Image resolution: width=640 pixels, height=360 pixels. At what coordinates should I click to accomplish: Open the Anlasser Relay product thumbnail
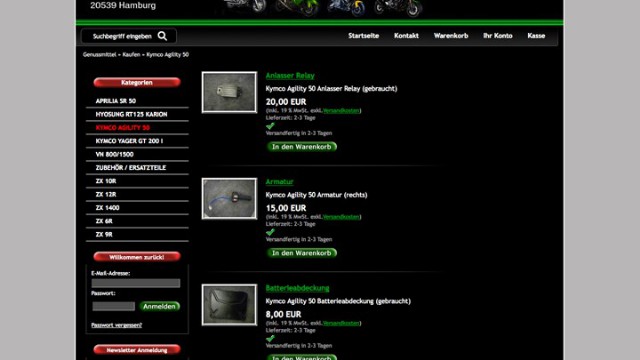[229, 92]
